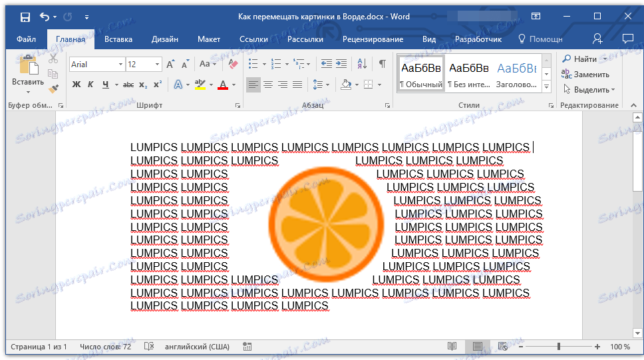Undo the last action
Screen dimensions: 644x360
tap(45, 17)
